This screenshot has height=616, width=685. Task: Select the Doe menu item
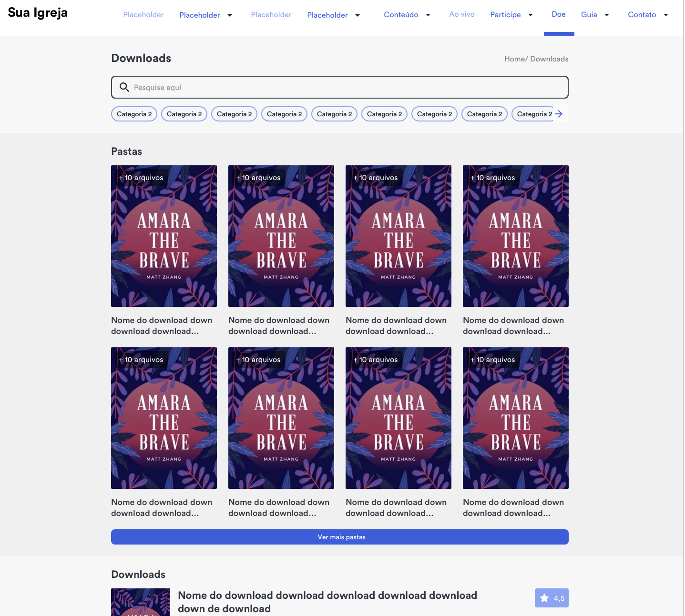pyautogui.click(x=559, y=14)
